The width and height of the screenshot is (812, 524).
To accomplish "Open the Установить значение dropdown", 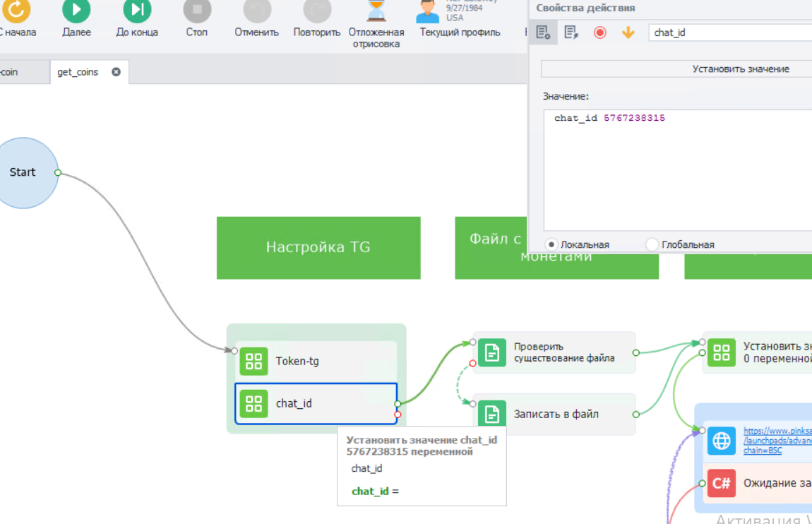I will pos(740,69).
